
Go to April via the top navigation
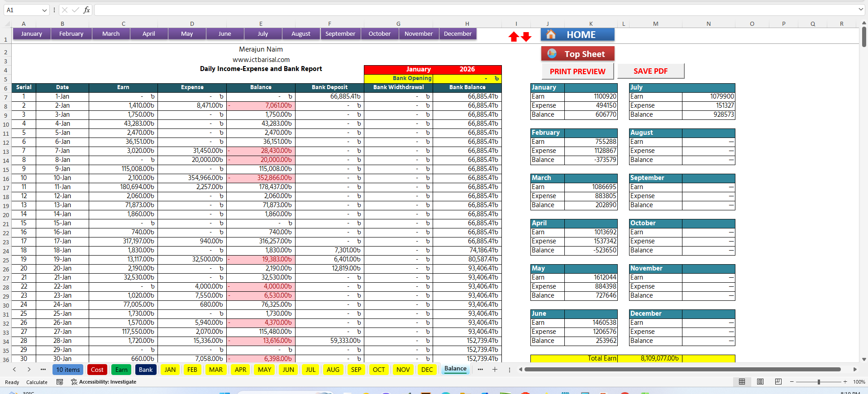click(x=149, y=34)
